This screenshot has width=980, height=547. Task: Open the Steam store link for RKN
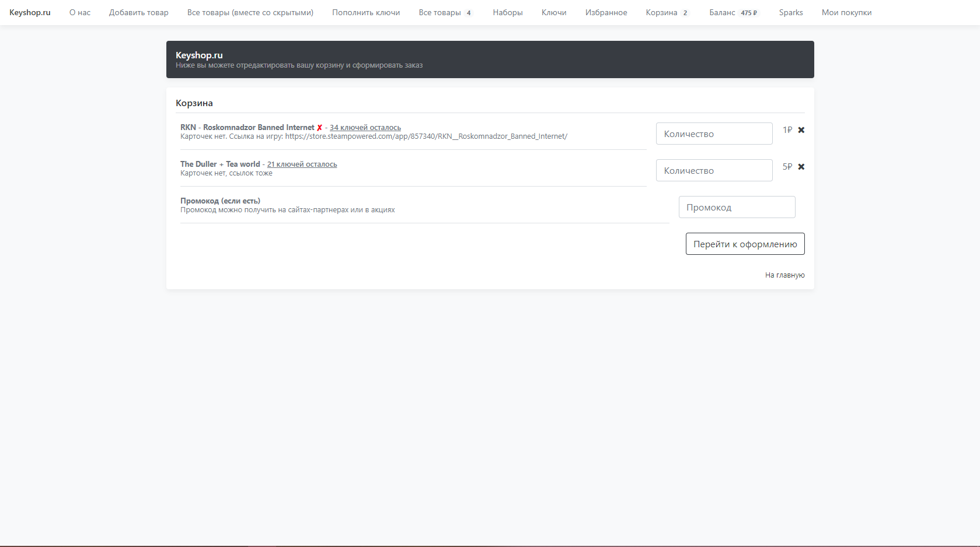(426, 136)
